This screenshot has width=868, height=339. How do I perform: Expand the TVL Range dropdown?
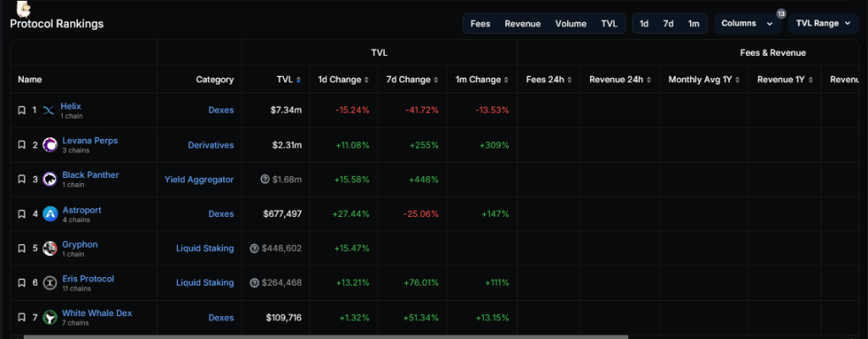822,24
